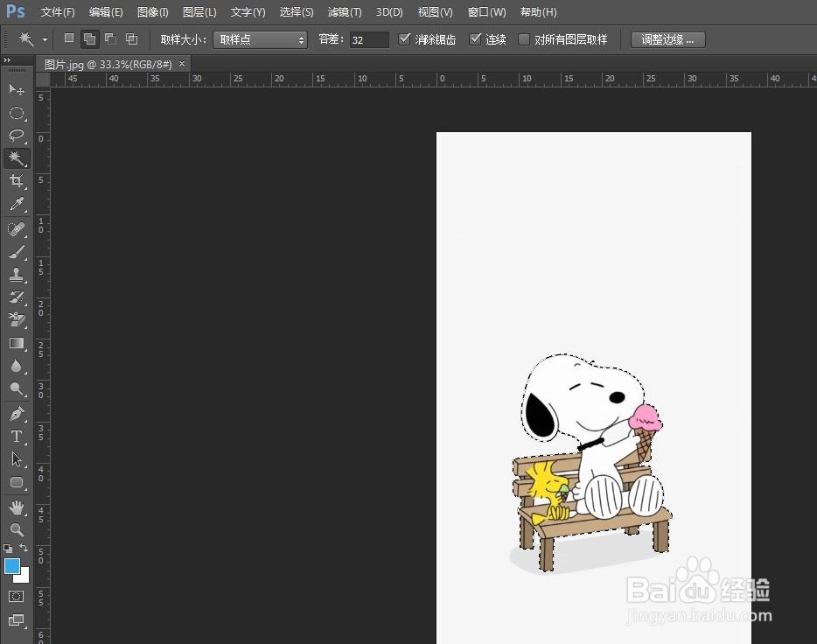Select the Horizontal Type tool
Image resolution: width=817 pixels, height=644 pixels.
17,436
